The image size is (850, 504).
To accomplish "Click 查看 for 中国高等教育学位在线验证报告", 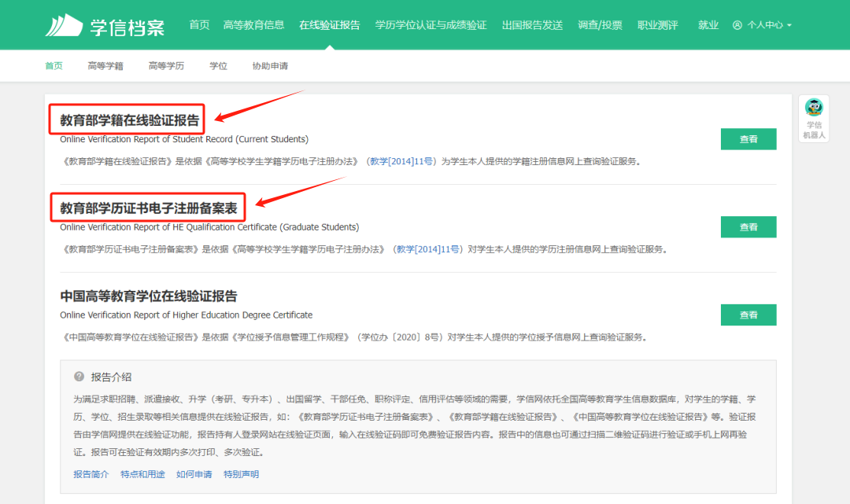I will 748,315.
